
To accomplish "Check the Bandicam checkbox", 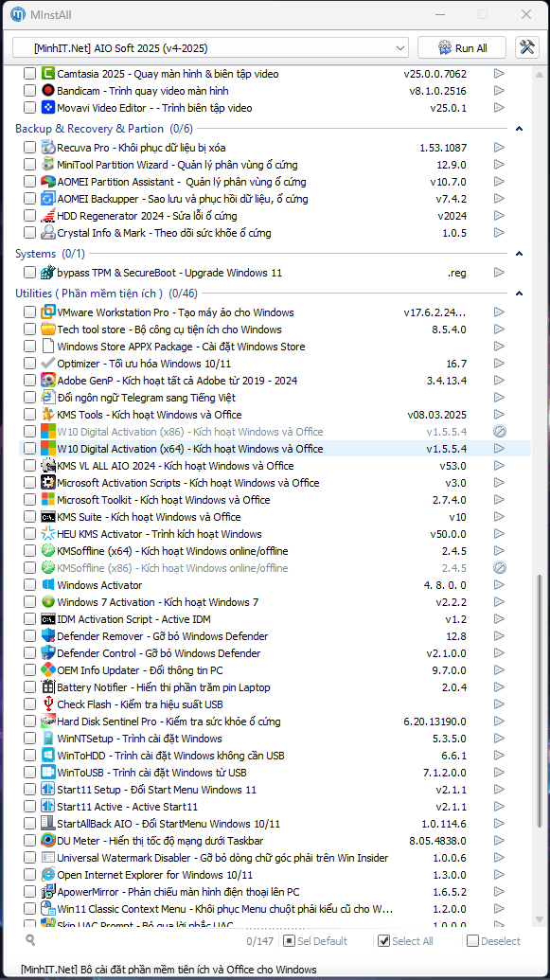I will (x=29, y=91).
